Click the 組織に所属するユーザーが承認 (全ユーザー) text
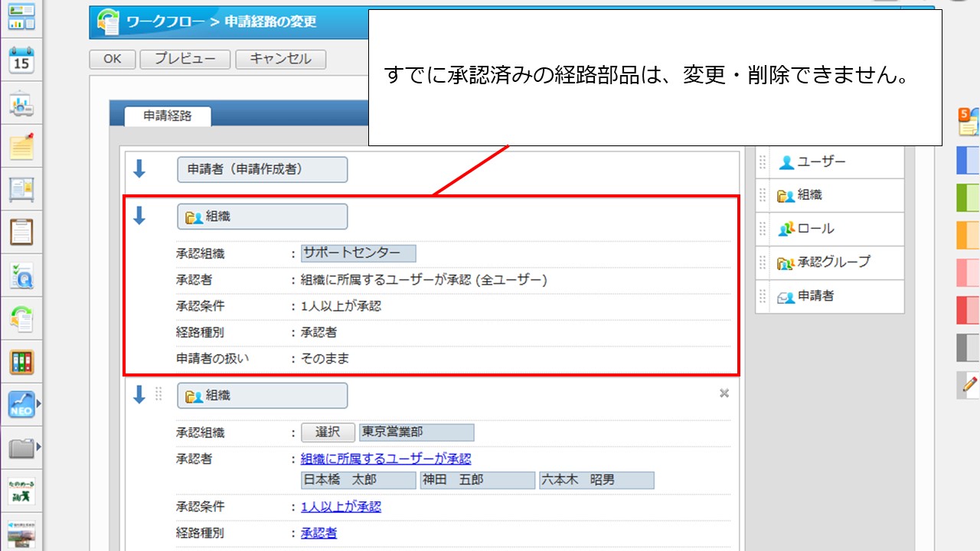Screen dimensions: 980x551 [424, 280]
